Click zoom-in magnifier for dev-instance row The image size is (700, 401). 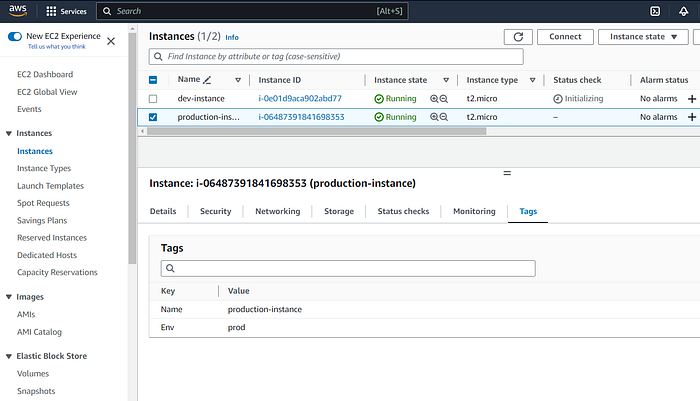tap(434, 99)
